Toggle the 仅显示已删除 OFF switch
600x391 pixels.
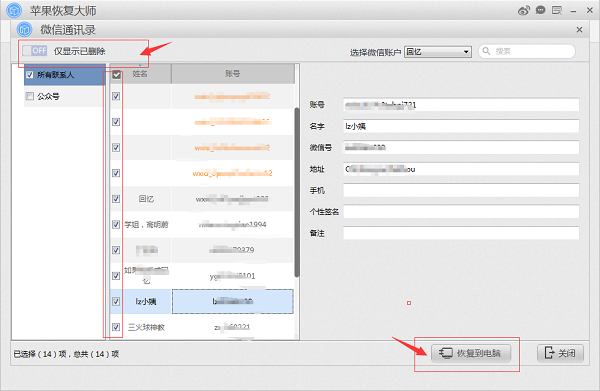(34, 51)
